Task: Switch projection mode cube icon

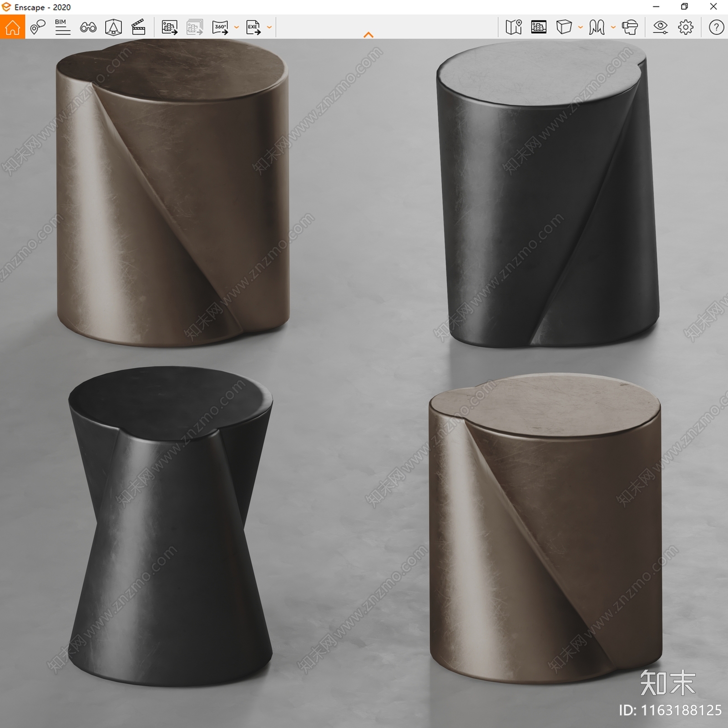Action: pyautogui.click(x=564, y=27)
